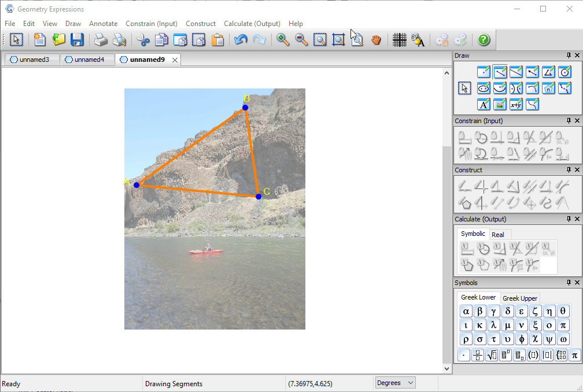Close the Symbols panel
The width and height of the screenshot is (583, 392).
point(577,283)
